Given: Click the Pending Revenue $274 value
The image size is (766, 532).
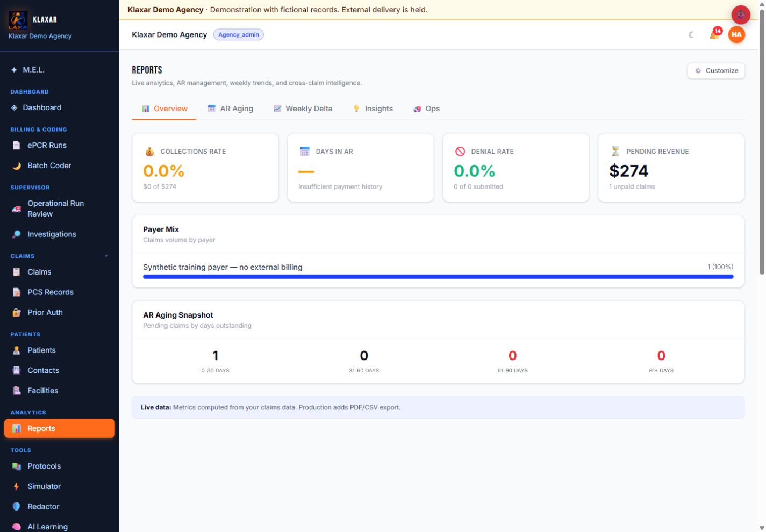Looking at the screenshot, I should [x=629, y=171].
